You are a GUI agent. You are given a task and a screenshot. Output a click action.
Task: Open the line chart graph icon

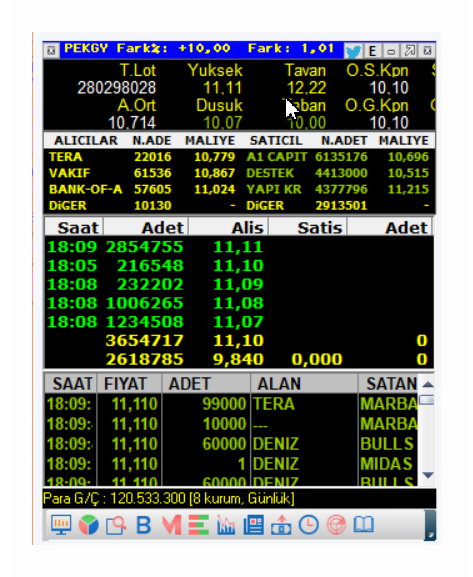point(226,525)
